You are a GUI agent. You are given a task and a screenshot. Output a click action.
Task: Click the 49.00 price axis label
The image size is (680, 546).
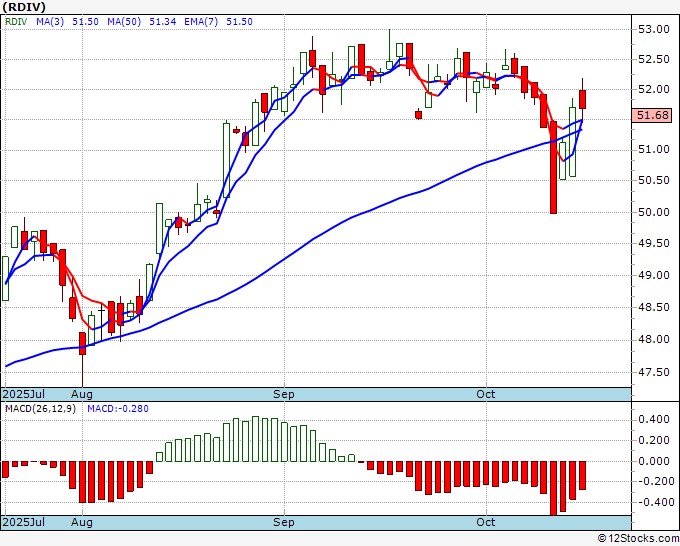pos(654,275)
